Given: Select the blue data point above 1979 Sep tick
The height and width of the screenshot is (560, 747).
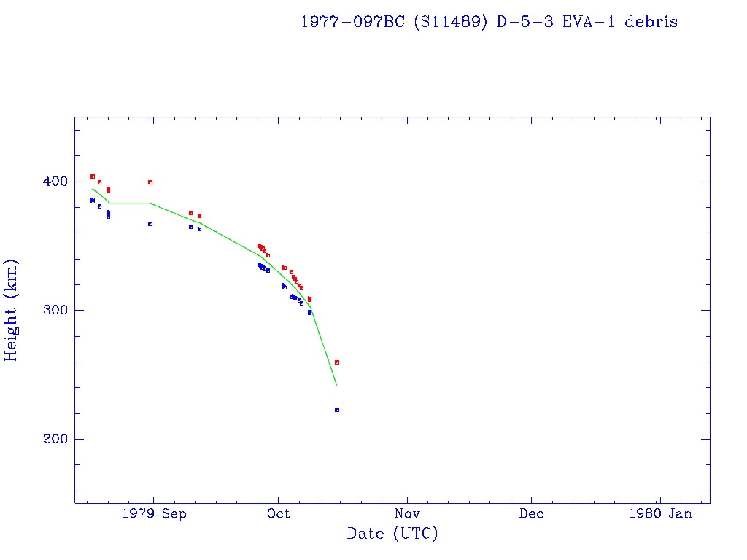Looking at the screenshot, I should coord(150,224).
